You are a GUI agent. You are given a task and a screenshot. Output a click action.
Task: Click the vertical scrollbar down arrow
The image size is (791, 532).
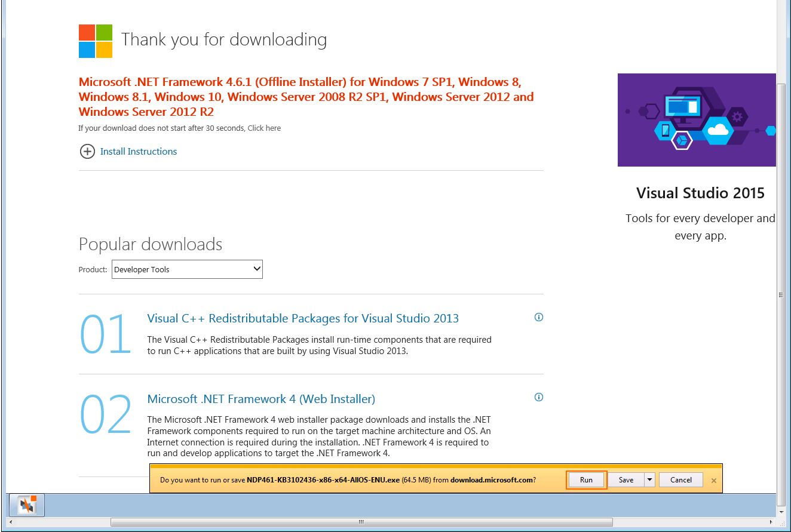click(781, 512)
